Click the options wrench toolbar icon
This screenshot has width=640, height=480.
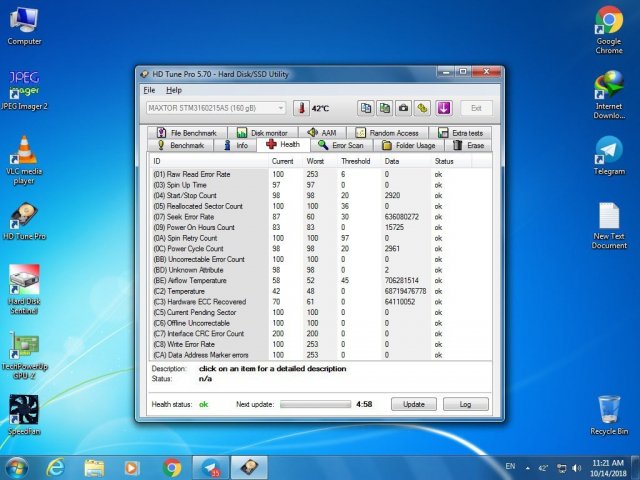coord(423,108)
